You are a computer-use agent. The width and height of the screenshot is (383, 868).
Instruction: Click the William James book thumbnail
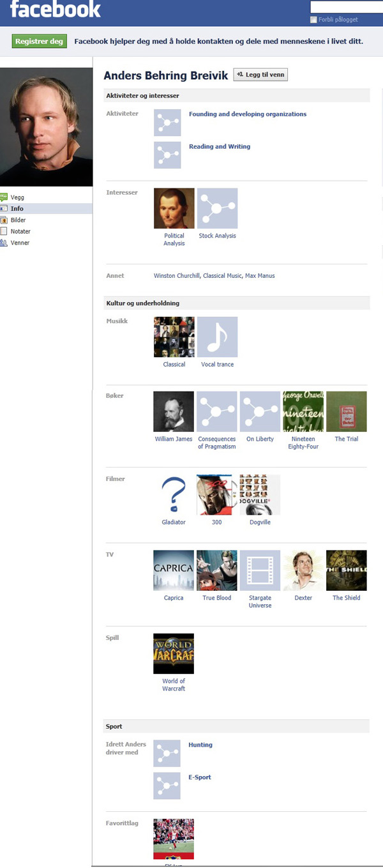[x=174, y=412]
